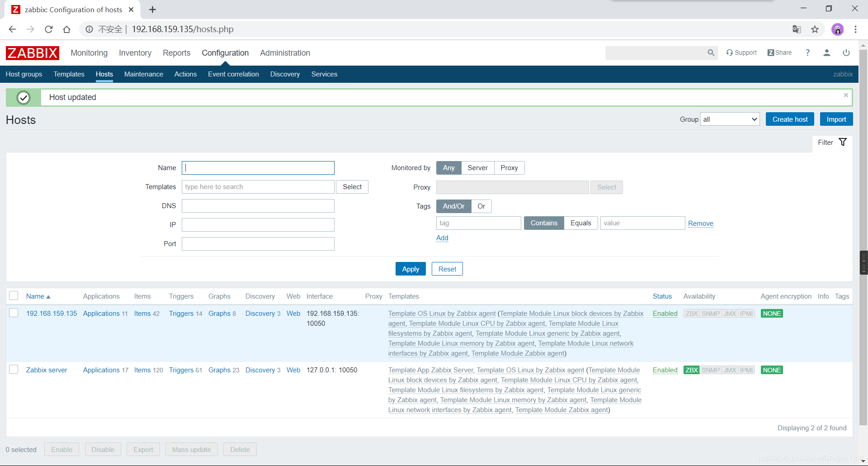Screen dimensions: 868x466
Task: Open the Zabbix server host link
Action: click(47, 370)
